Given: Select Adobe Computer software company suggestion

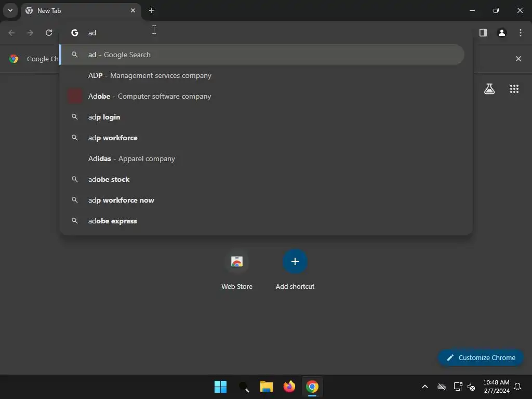Looking at the screenshot, I should coord(262,96).
